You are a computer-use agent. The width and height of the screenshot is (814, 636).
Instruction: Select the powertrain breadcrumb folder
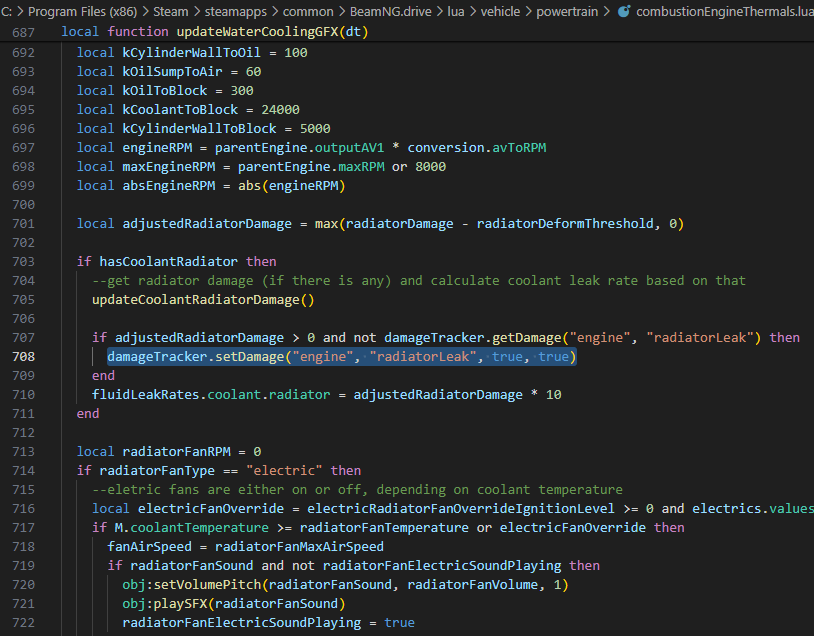pos(567,11)
